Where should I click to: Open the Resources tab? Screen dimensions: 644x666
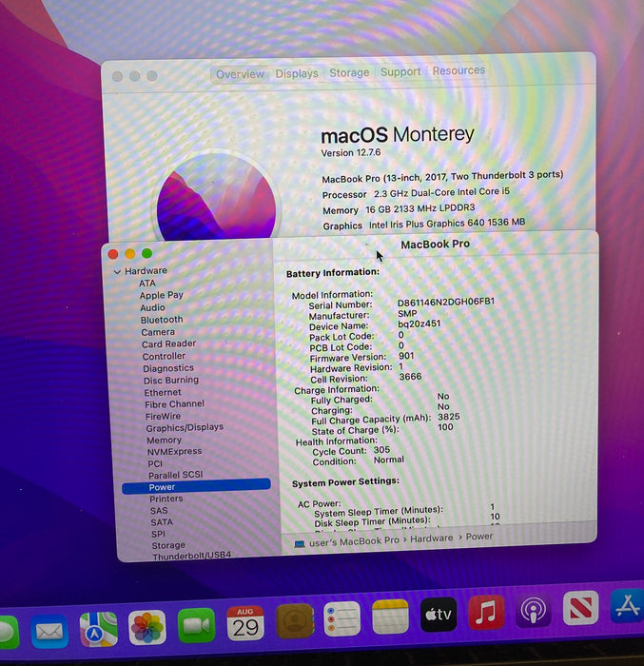459,70
